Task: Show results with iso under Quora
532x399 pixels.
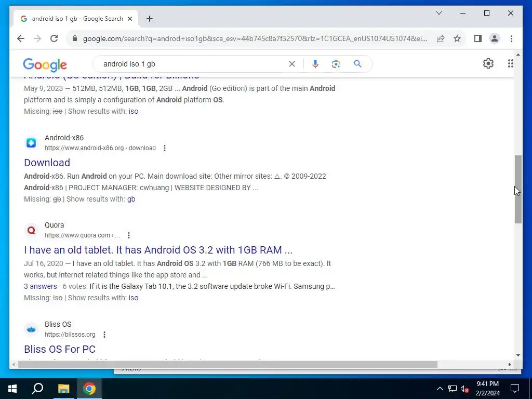Action: point(133,298)
